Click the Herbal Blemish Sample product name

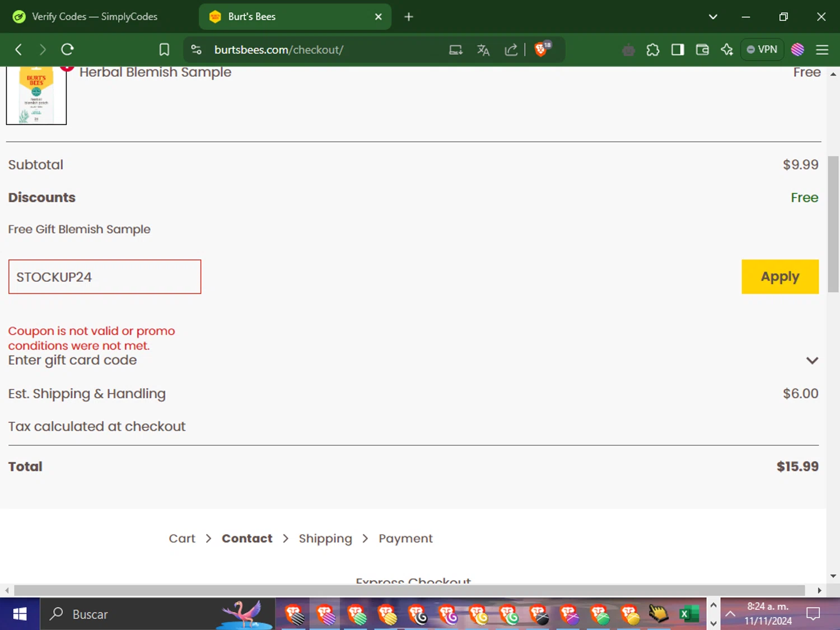155,72
